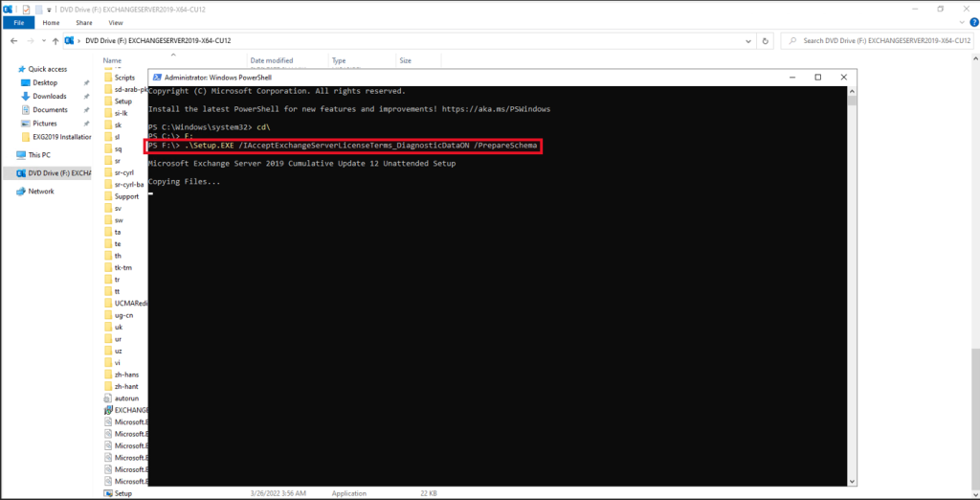
Task: Select the sk folder
Action: tap(118, 125)
